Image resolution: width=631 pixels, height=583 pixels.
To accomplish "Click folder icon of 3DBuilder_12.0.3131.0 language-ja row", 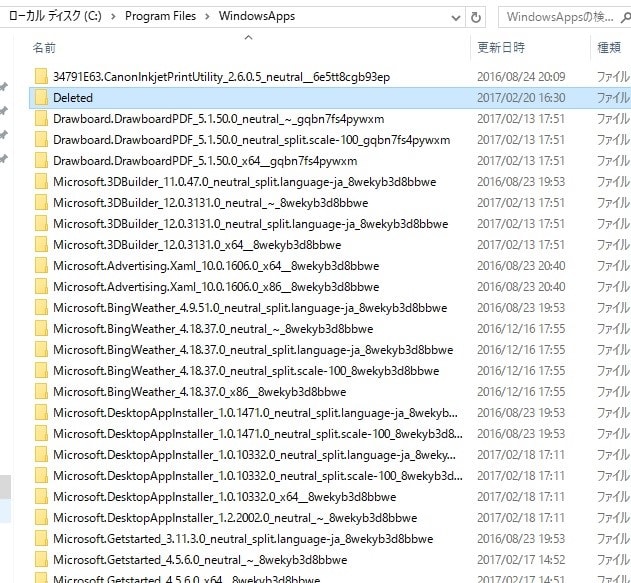I will 41,223.
